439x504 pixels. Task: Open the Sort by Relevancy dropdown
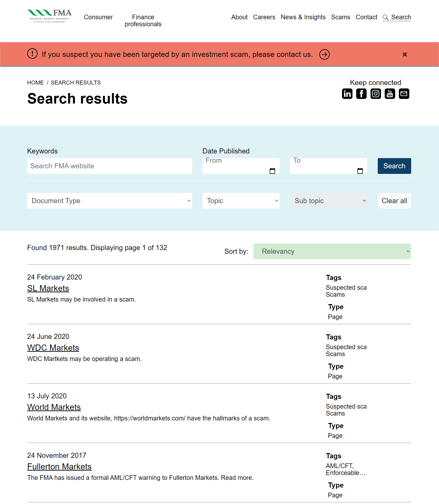pyautogui.click(x=332, y=251)
